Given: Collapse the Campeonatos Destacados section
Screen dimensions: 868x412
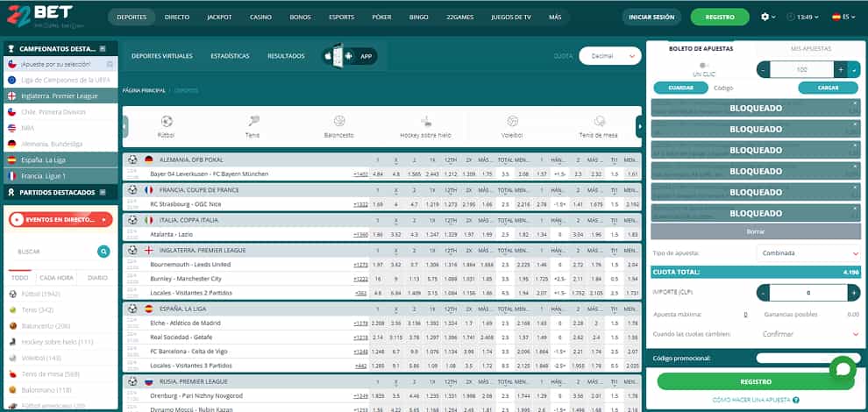Looking at the screenshot, I should pyautogui.click(x=103, y=49).
